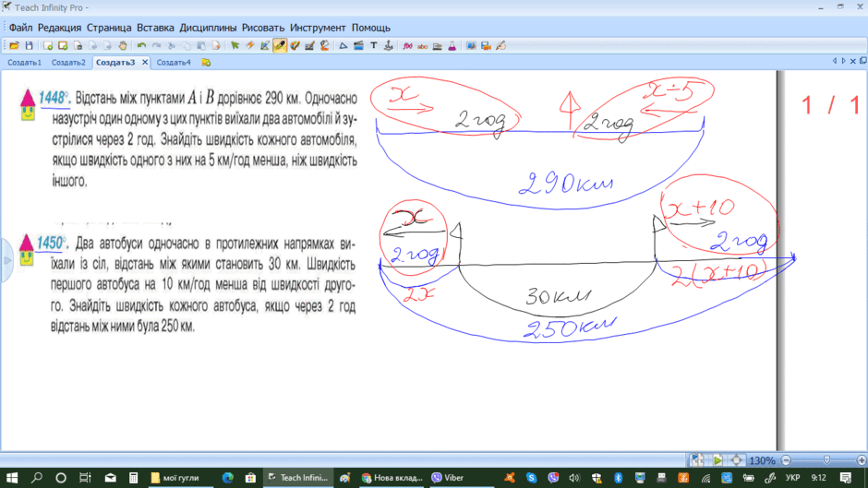868x488 pixels.
Task: Open the Рисовать menu
Action: (x=263, y=28)
